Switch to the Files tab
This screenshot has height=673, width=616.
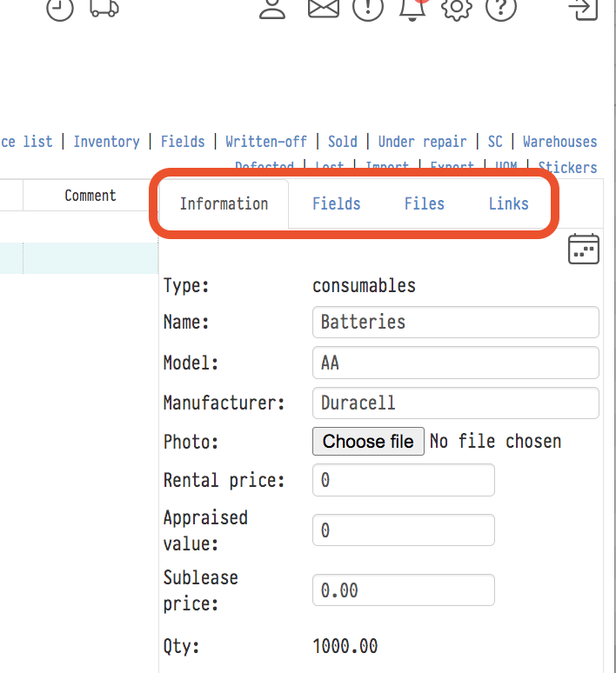424,204
